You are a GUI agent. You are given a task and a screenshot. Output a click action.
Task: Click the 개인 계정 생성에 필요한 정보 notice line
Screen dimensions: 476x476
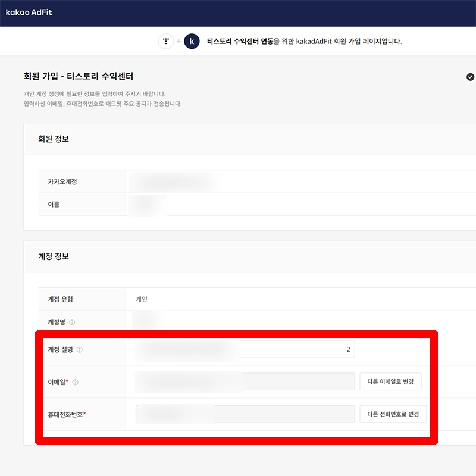point(95,94)
